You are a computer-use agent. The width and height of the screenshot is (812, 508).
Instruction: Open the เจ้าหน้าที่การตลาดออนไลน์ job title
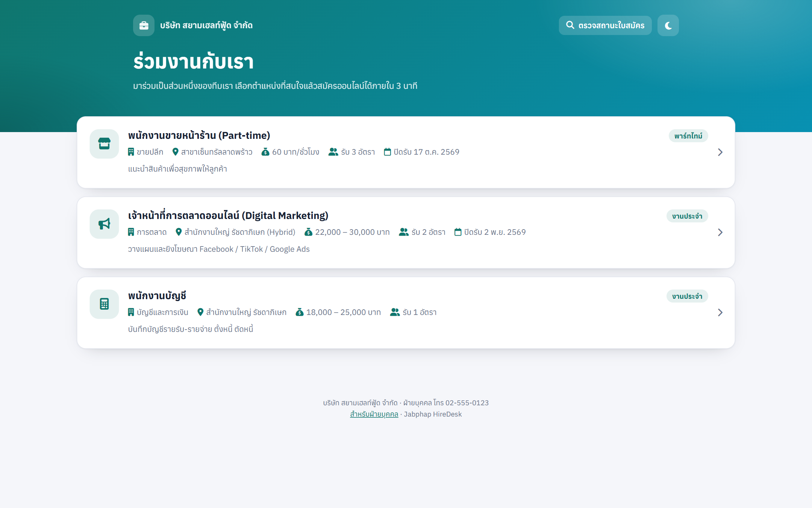point(228,216)
